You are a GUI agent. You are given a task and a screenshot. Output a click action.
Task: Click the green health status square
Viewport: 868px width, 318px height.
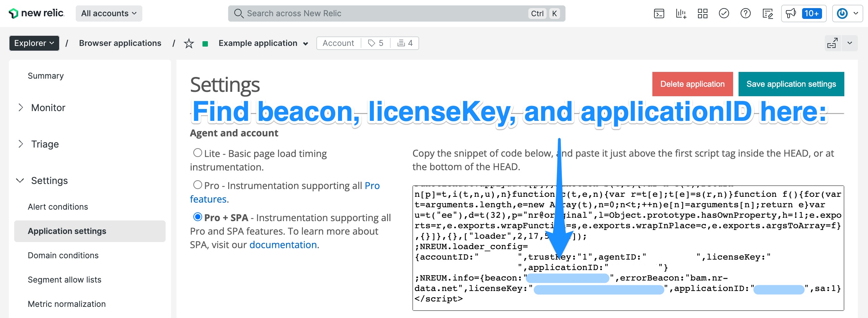pyautogui.click(x=205, y=44)
